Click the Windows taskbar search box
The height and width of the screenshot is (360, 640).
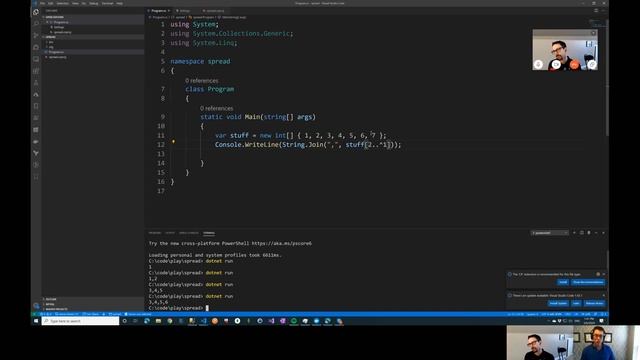[x=80, y=321]
